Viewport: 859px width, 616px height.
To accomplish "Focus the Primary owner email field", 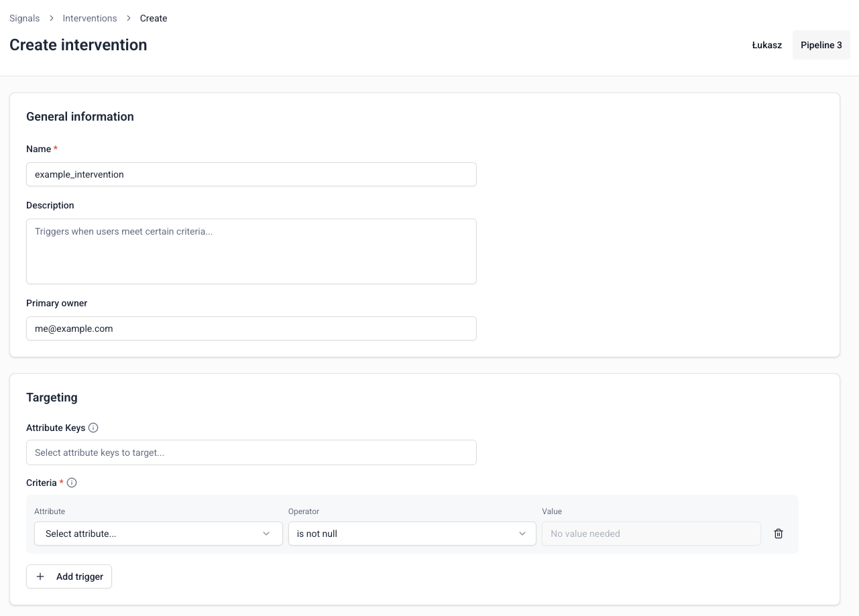I will click(x=251, y=328).
